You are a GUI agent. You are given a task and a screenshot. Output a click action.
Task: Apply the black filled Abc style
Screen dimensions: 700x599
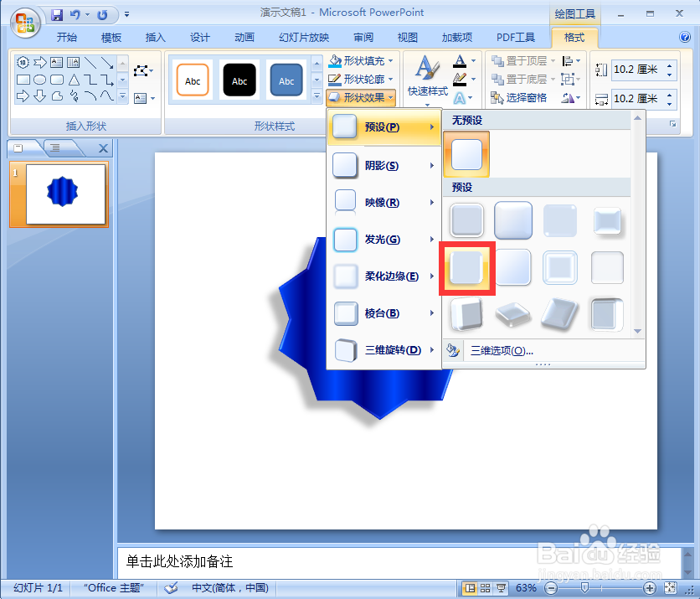coord(239,80)
